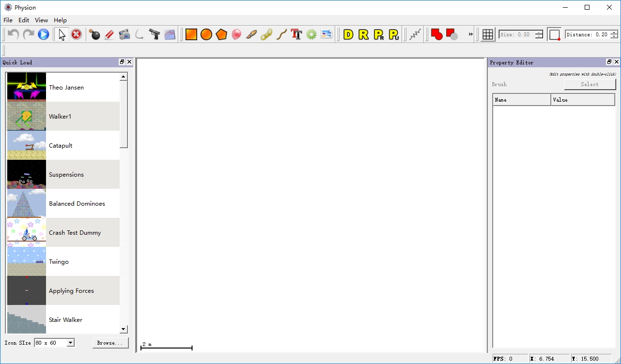Click the Select brush button
Viewport: 621px width, 364px height.
click(x=590, y=84)
